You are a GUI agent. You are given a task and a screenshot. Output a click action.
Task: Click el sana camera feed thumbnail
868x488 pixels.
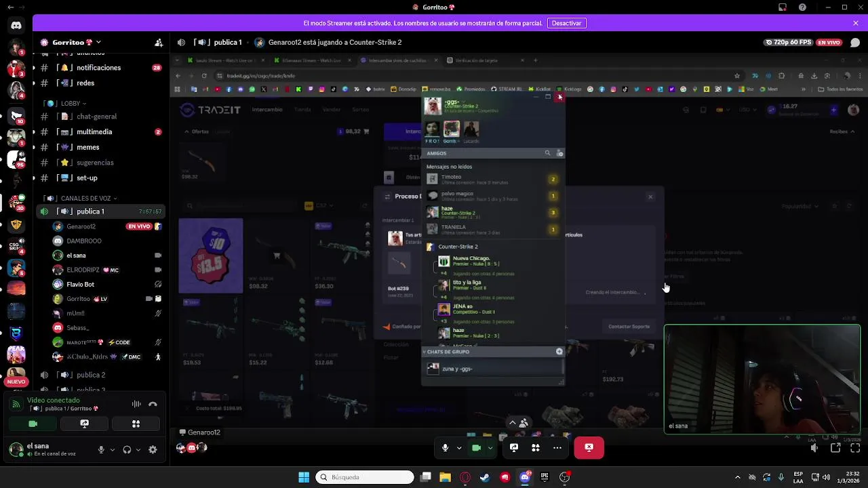coord(762,379)
